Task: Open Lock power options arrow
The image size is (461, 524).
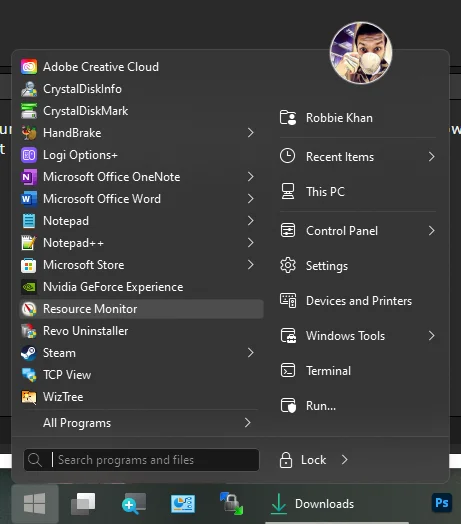Action: tap(345, 460)
